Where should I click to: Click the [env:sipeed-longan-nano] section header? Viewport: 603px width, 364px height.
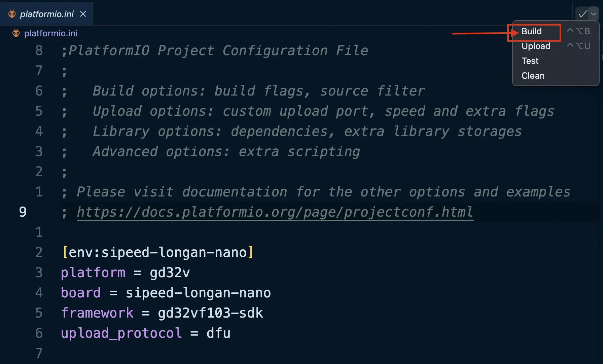click(157, 252)
